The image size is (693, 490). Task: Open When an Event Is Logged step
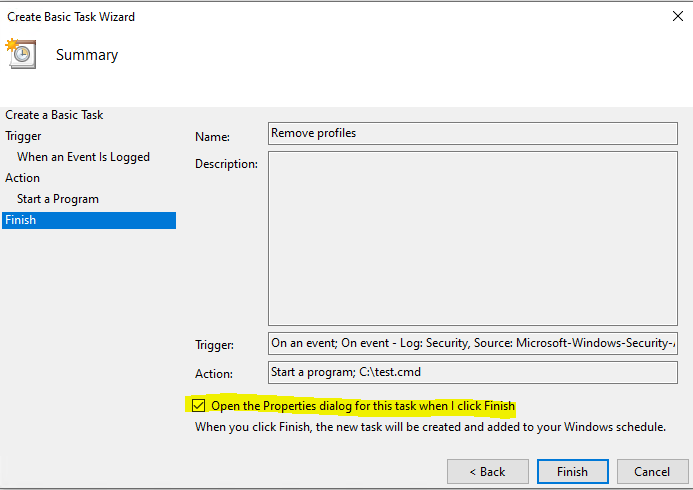pyautogui.click(x=83, y=157)
